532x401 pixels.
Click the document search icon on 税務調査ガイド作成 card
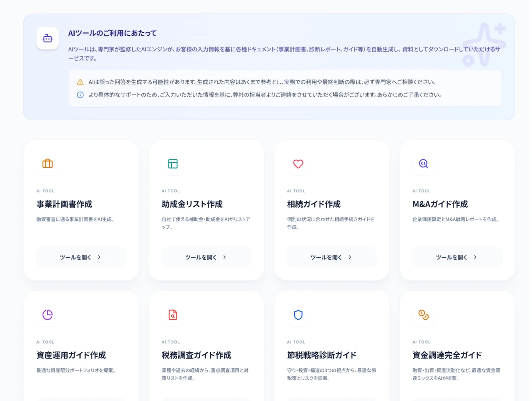(173, 315)
